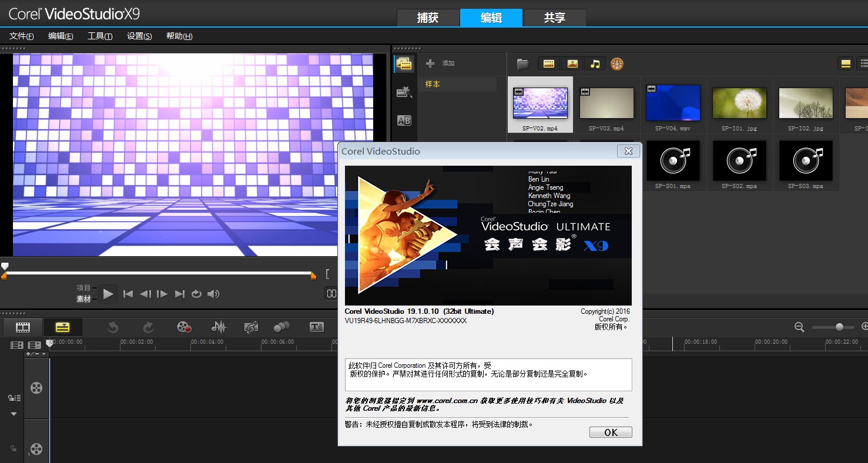Open the preview volume control
The width and height of the screenshot is (868, 463).
tap(214, 294)
